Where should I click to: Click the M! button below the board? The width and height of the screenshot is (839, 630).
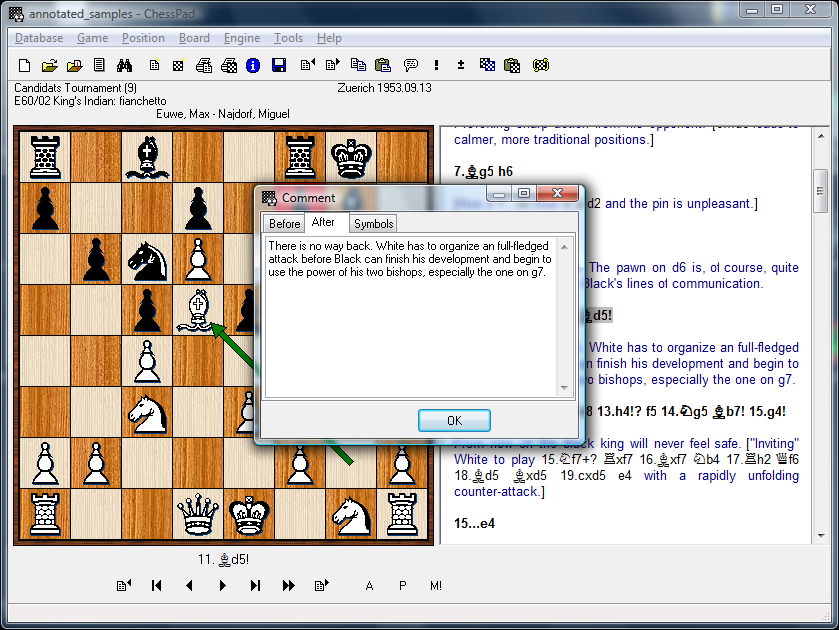coord(436,586)
